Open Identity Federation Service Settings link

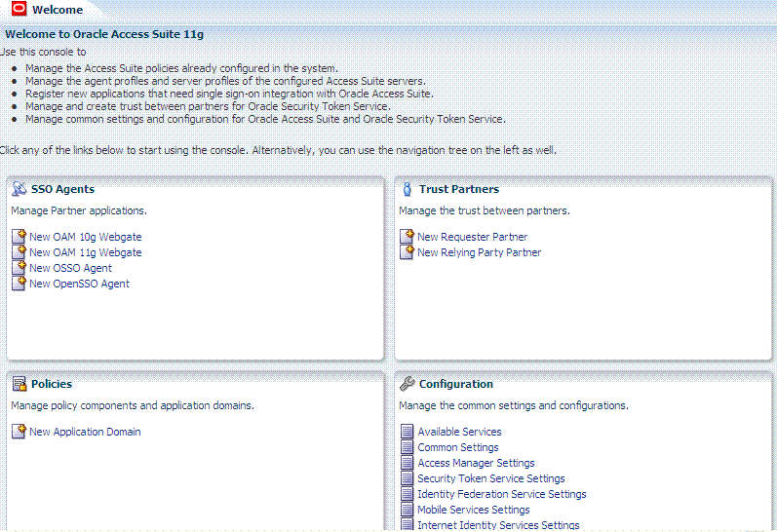click(501, 494)
